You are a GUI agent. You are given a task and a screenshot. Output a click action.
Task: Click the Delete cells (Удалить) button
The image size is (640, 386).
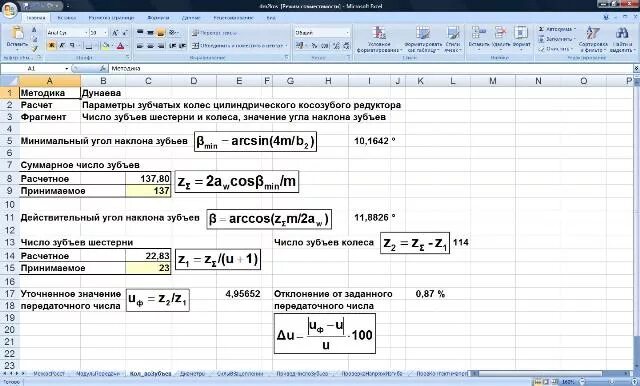click(x=501, y=38)
